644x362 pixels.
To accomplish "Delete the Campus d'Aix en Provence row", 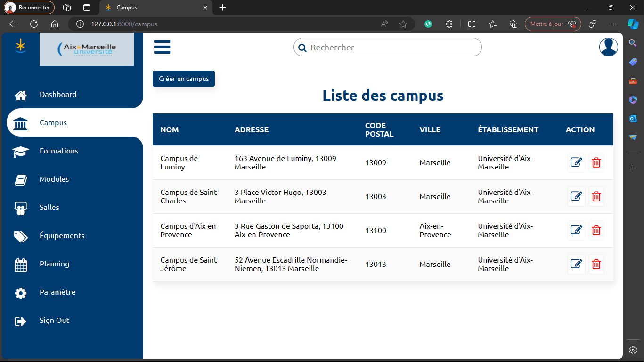I will [x=596, y=230].
